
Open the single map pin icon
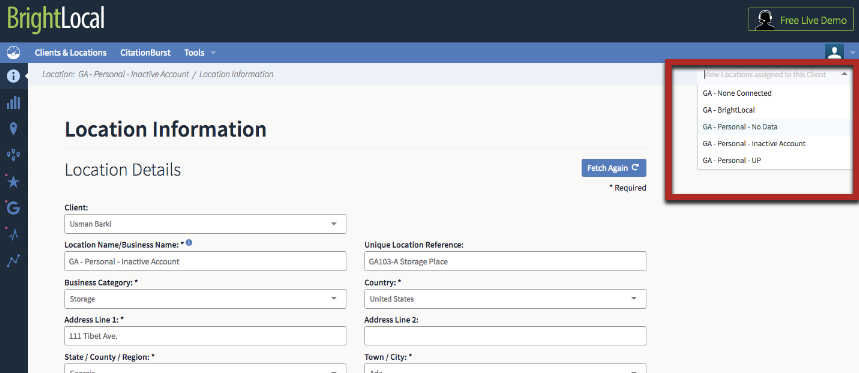click(x=13, y=129)
